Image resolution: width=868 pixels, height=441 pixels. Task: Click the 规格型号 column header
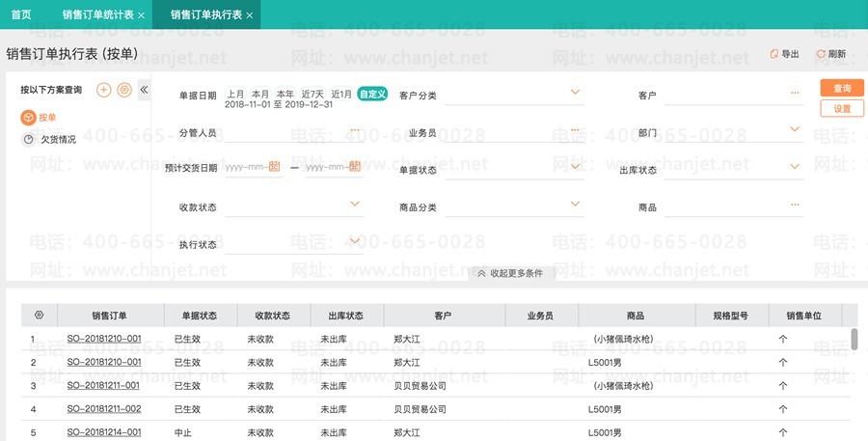[x=731, y=316]
